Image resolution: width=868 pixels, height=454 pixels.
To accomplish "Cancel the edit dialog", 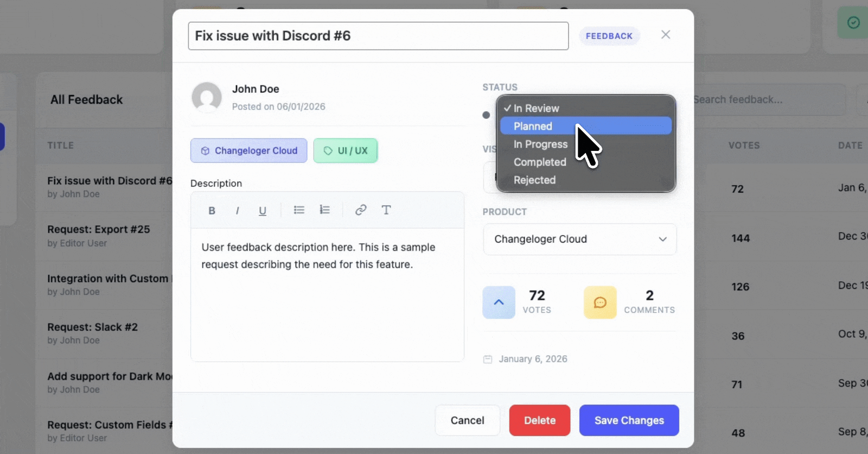I will tap(467, 420).
